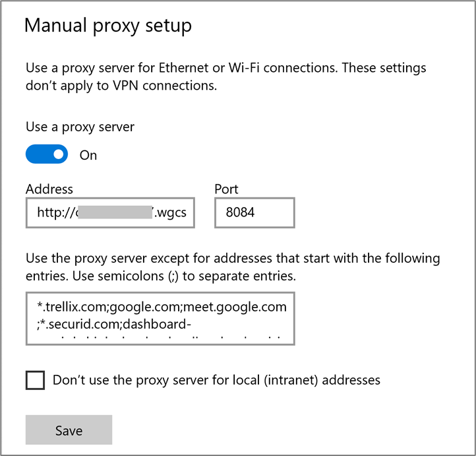Click the Manual proxy setup heading

[108, 26]
